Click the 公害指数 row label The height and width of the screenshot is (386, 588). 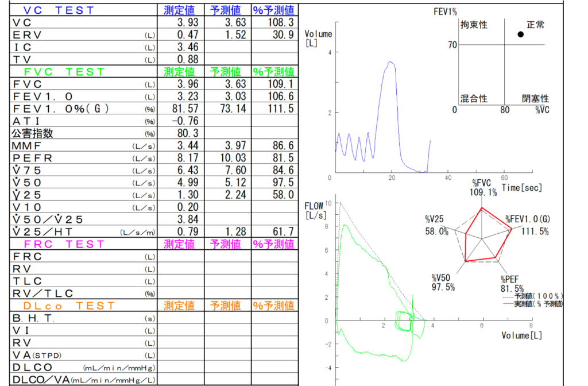(33, 133)
